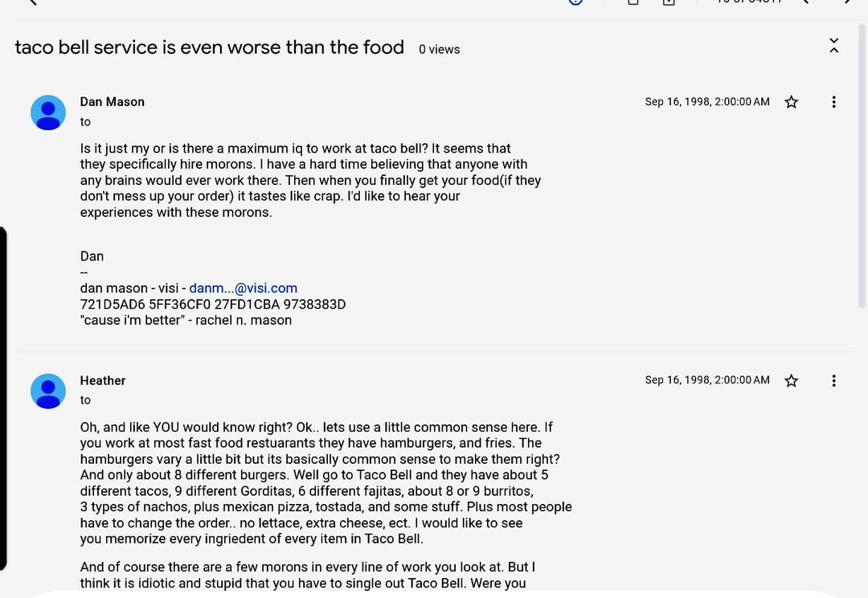Go to the next conversation arrow
This screenshot has width=868, height=598.
point(847,2)
